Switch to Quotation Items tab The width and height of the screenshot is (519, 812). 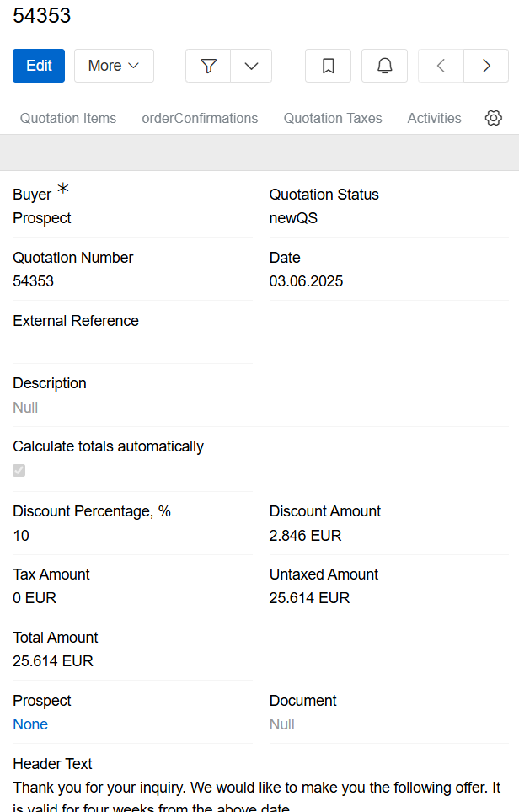point(68,118)
